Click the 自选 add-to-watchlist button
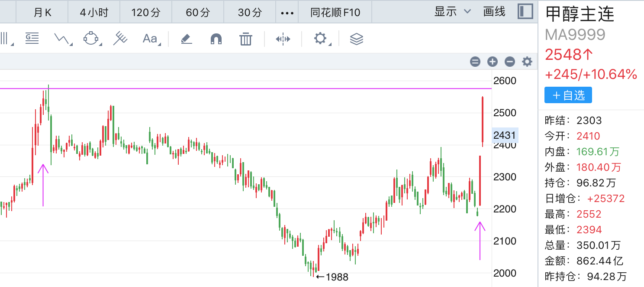The height and width of the screenshot is (287, 644). coord(568,95)
